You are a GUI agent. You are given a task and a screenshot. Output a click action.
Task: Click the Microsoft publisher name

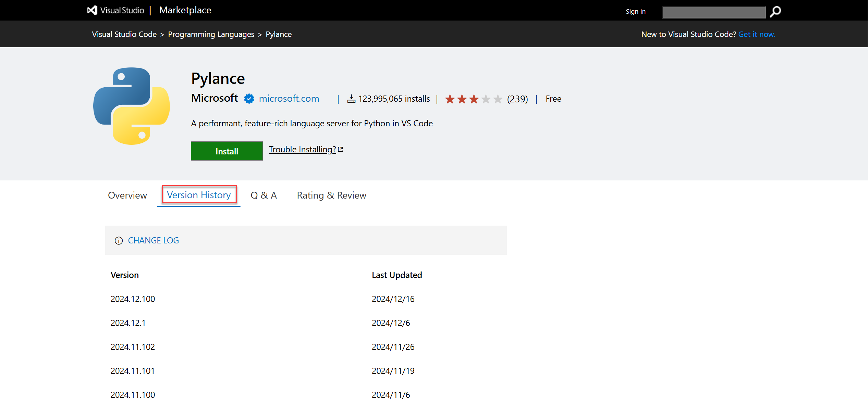pyautogui.click(x=215, y=98)
